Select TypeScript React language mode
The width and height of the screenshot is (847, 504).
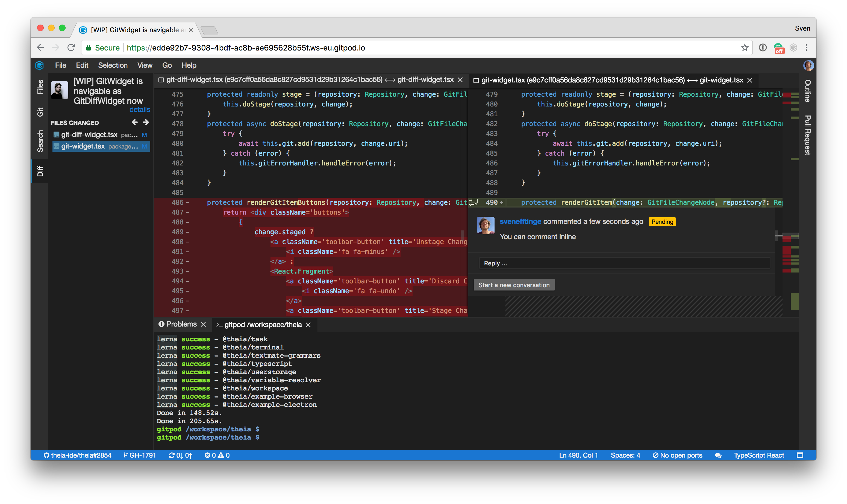[x=759, y=455]
